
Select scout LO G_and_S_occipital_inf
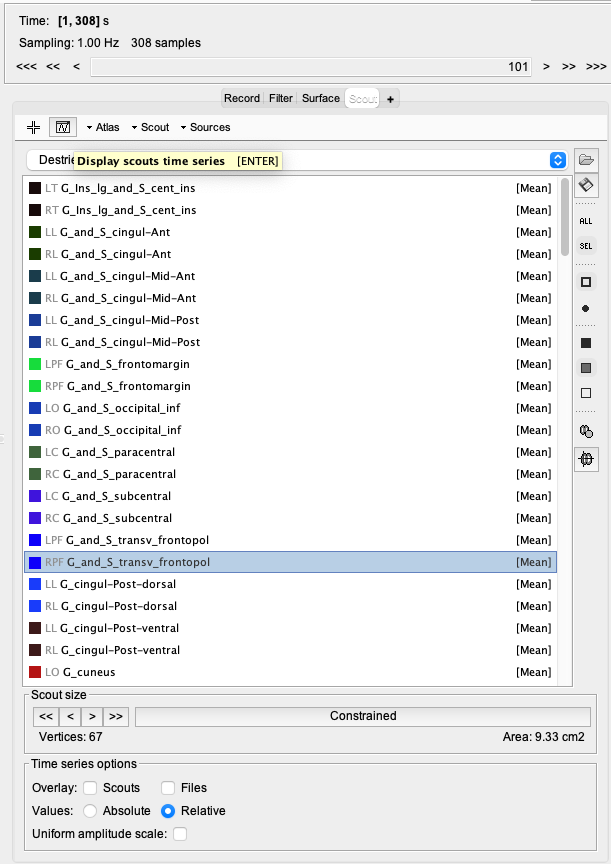[x=290, y=408]
